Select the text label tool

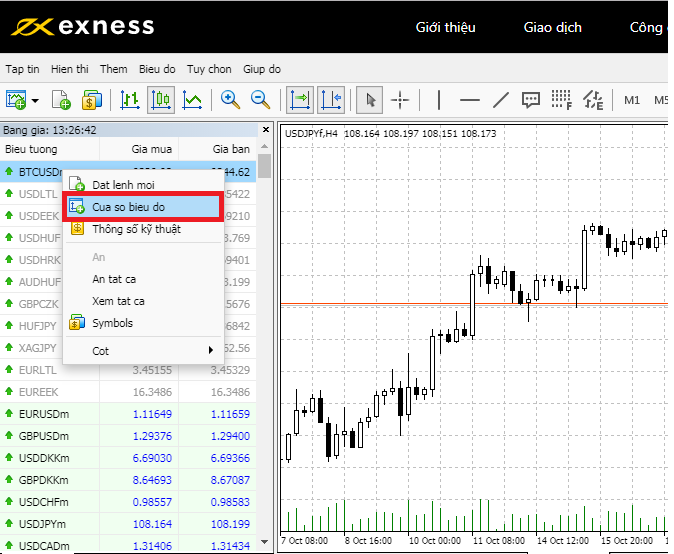click(x=531, y=100)
